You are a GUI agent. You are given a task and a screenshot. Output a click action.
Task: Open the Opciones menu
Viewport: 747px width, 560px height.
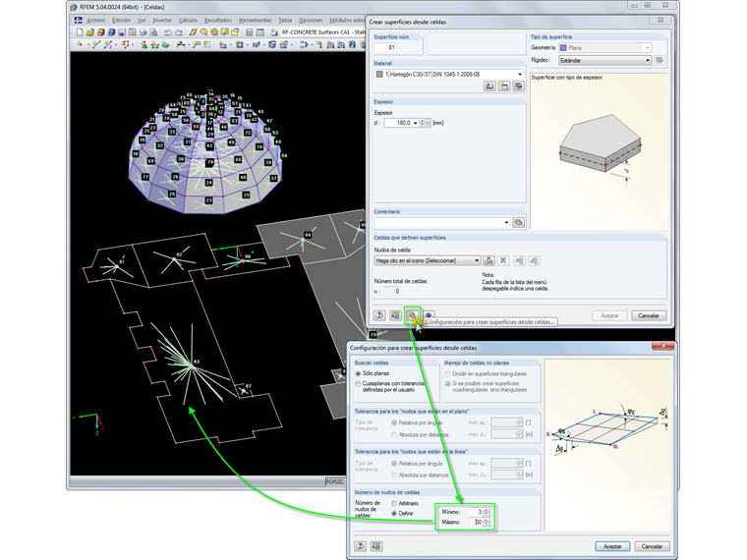[311, 21]
